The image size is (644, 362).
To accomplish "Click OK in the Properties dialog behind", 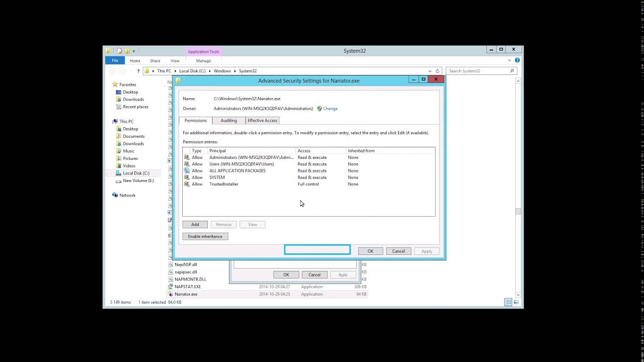I will pyautogui.click(x=286, y=275).
